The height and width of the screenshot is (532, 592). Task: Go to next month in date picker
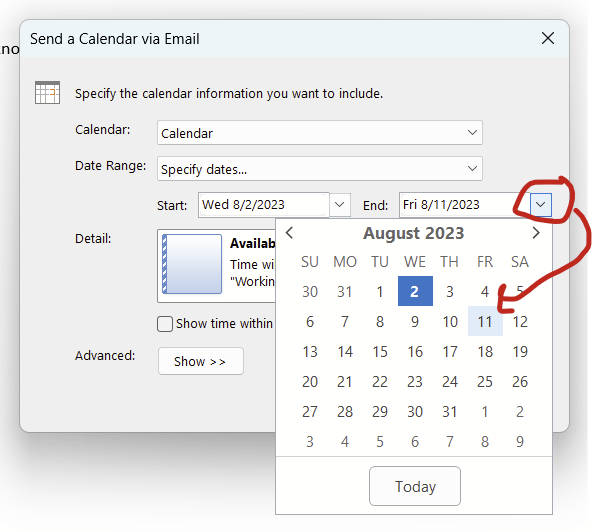pos(536,233)
